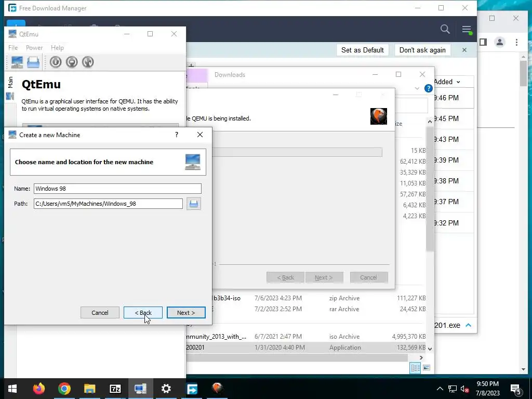This screenshot has height=399, width=532.
Task: Switch to QEMU installer taskbar icon
Action: pos(218,389)
